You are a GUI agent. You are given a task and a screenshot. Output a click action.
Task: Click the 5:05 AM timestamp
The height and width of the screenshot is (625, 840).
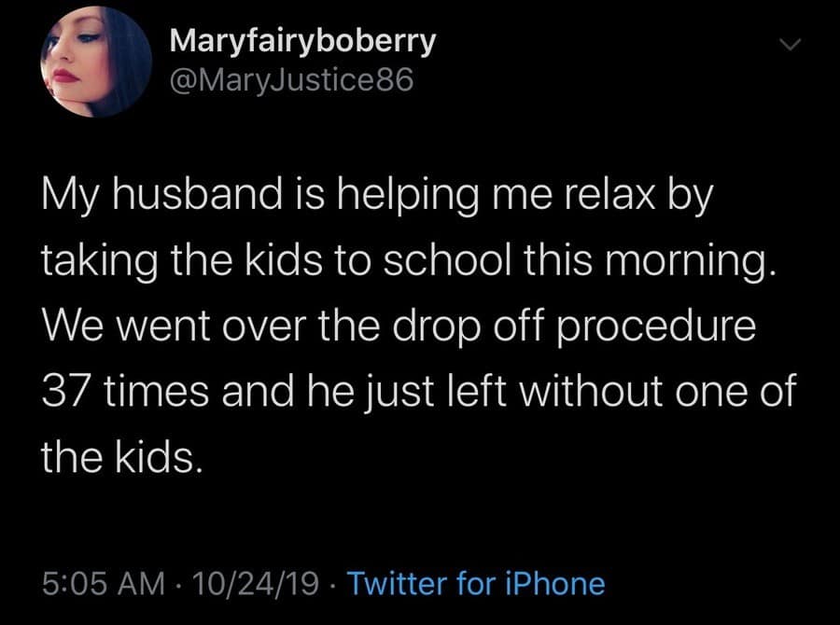coord(90,584)
